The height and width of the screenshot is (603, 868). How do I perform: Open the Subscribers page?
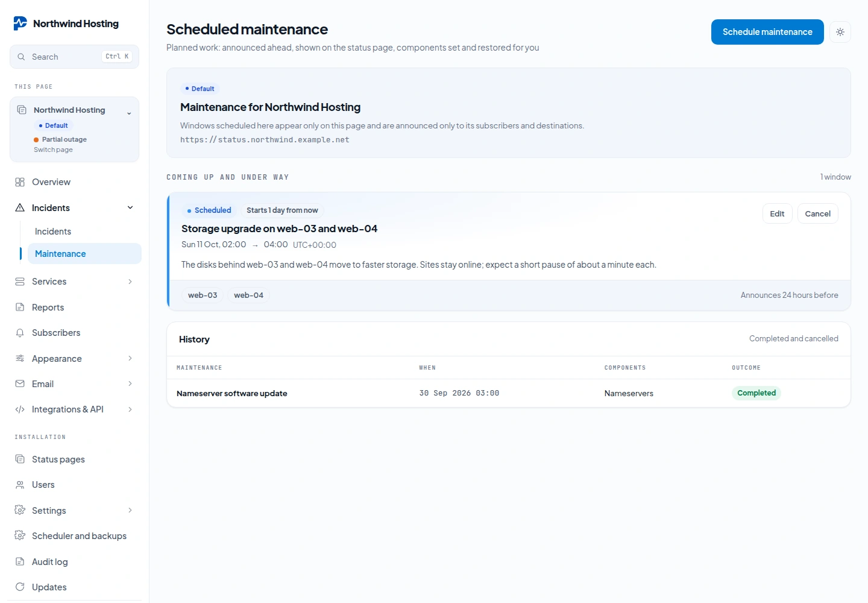click(x=75, y=333)
